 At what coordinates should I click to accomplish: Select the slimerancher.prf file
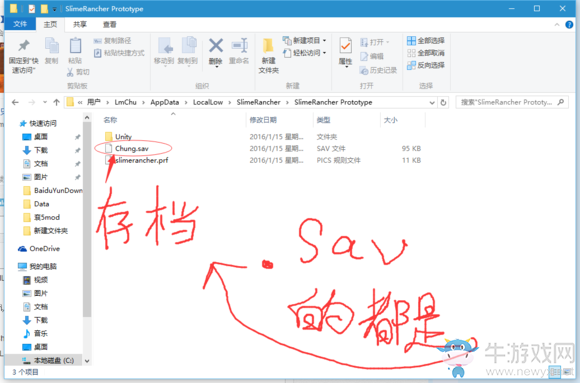click(x=142, y=160)
